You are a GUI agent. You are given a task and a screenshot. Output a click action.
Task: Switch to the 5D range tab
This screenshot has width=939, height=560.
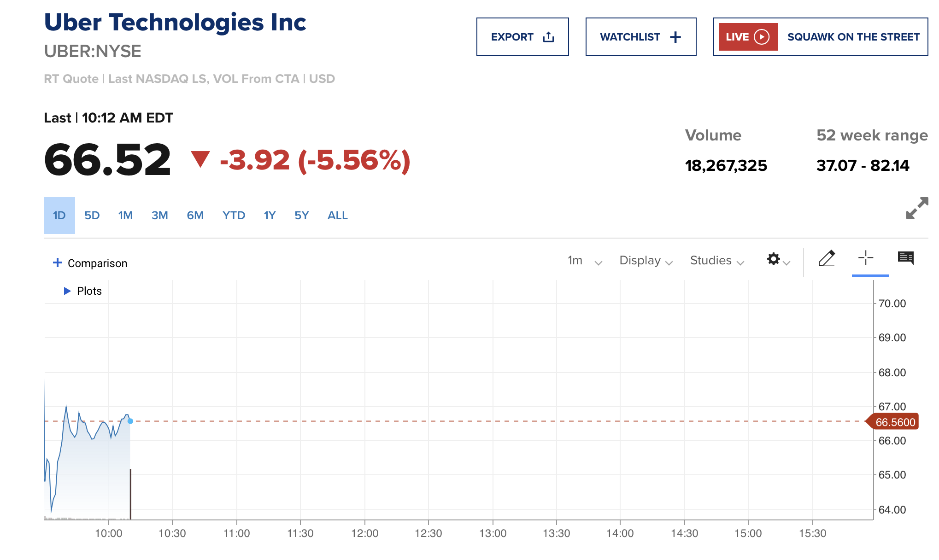tap(92, 216)
